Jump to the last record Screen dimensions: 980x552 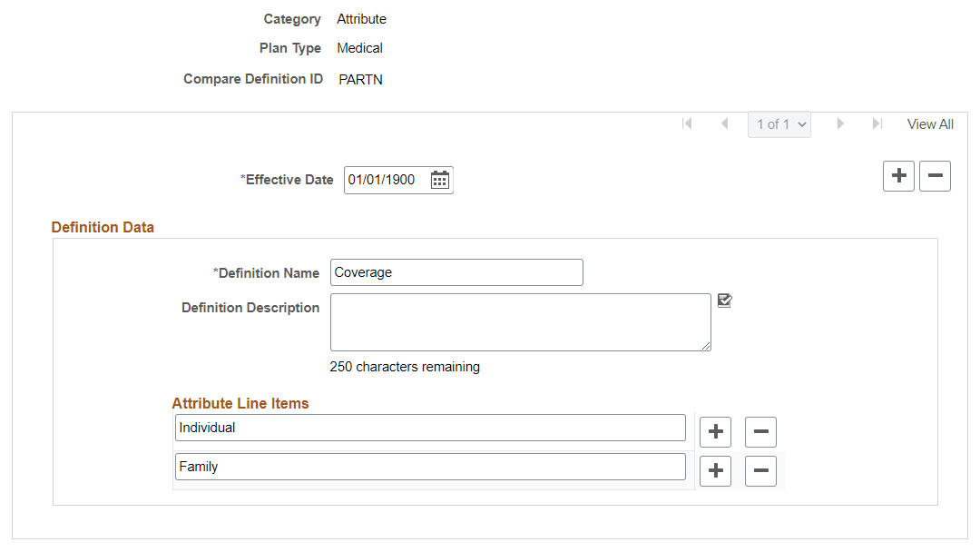(877, 123)
